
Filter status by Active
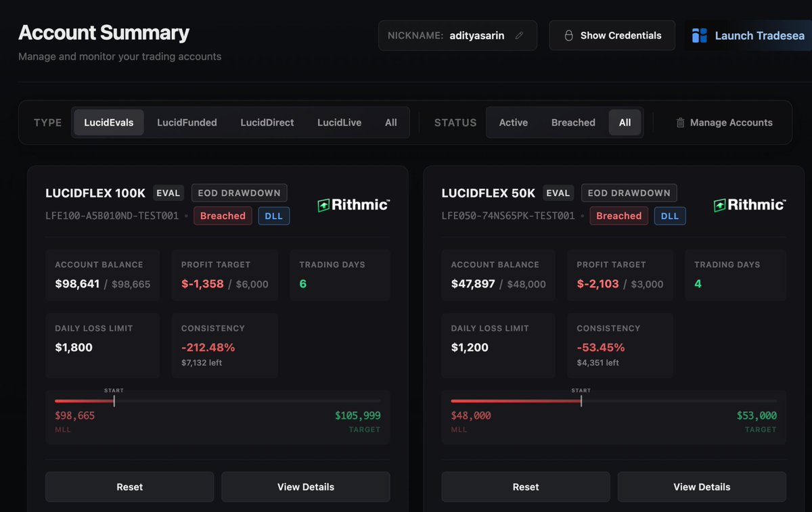(x=514, y=122)
